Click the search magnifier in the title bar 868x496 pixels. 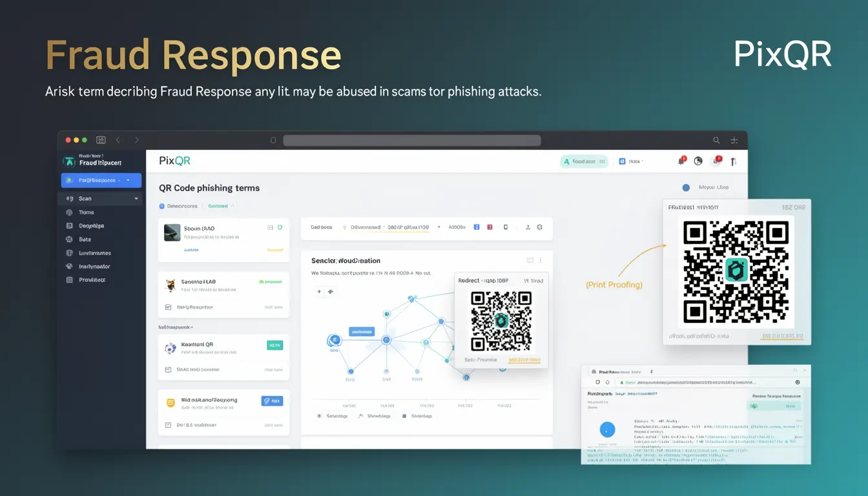[x=716, y=140]
